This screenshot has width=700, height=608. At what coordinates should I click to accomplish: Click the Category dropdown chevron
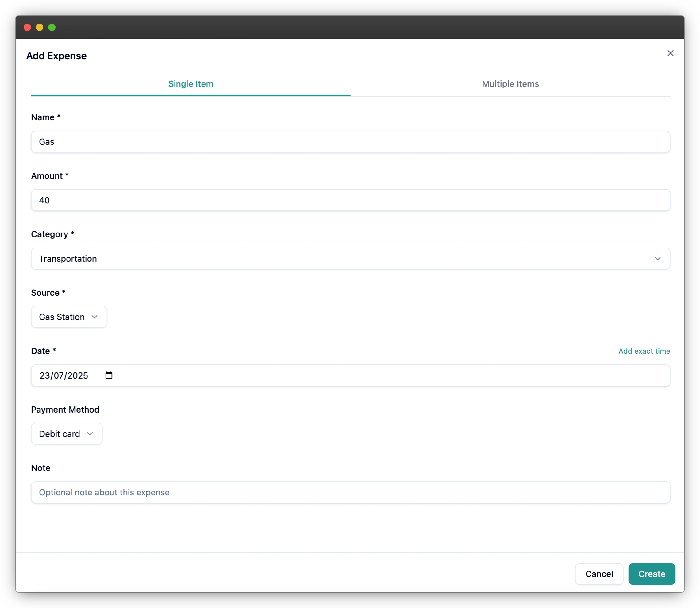(658, 259)
